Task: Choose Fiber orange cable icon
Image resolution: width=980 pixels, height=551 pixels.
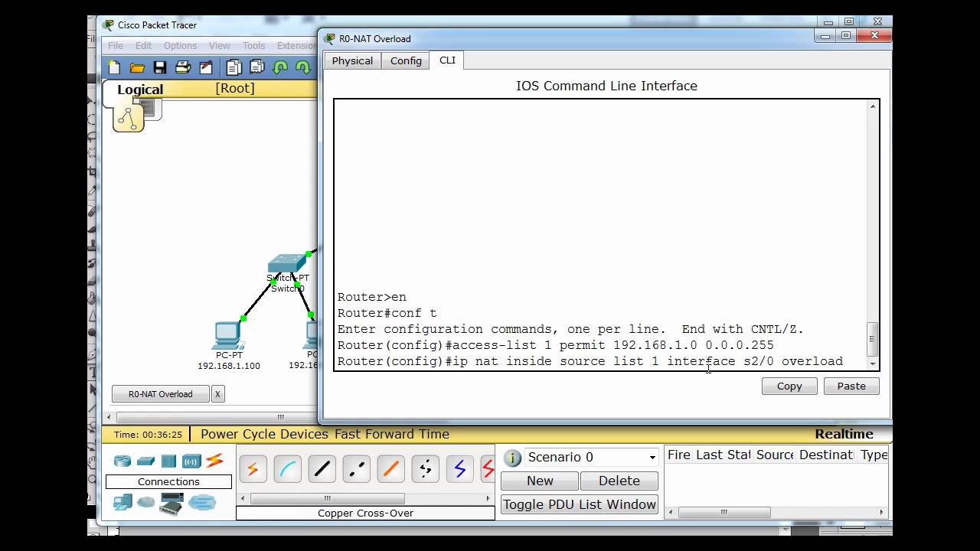Action: point(390,468)
